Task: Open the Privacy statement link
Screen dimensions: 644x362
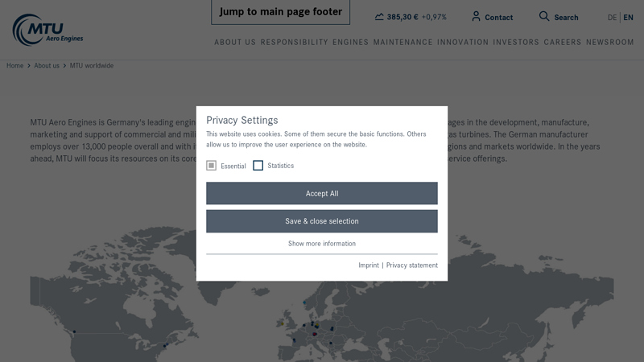Action: [x=412, y=265]
